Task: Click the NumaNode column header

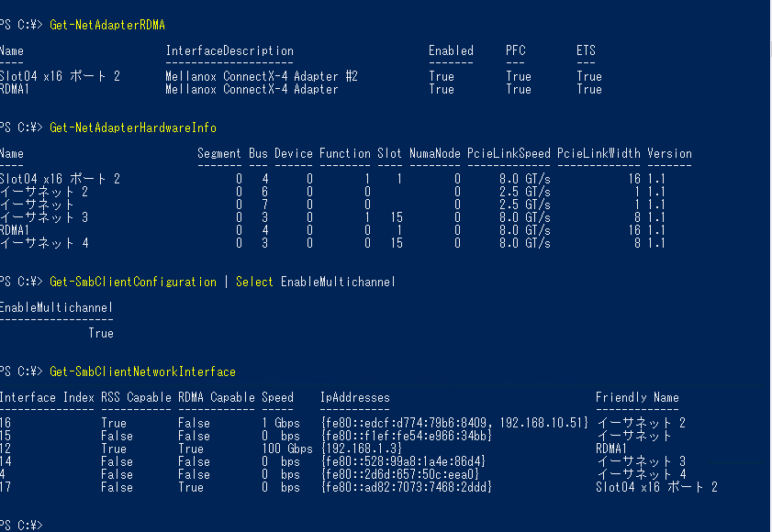Action: 435,153
